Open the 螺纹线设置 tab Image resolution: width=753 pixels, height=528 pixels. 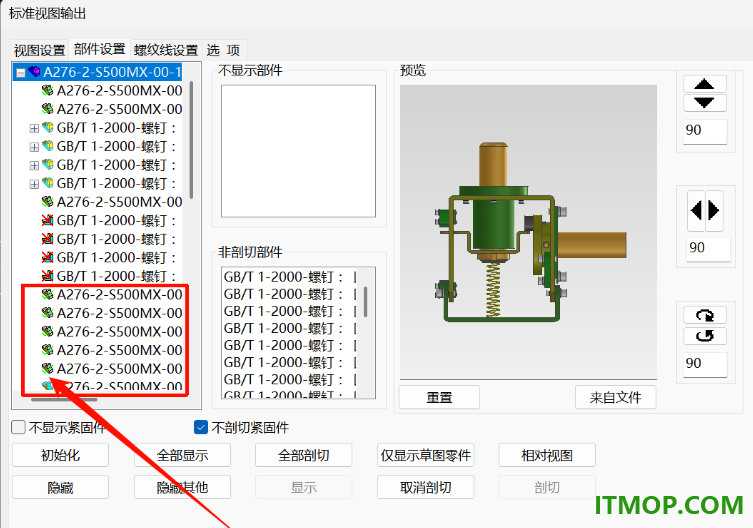tap(166, 50)
